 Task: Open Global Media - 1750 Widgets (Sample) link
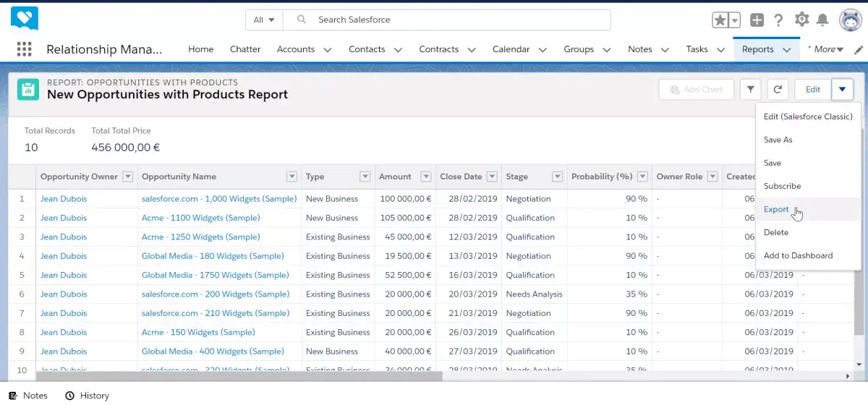[x=216, y=275]
